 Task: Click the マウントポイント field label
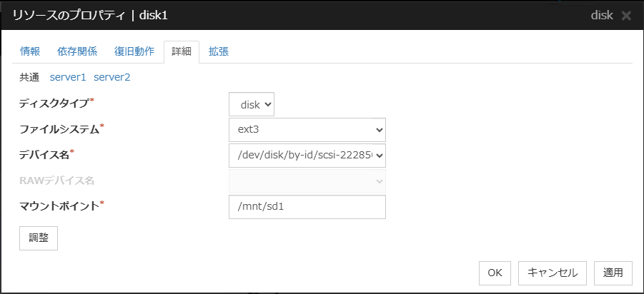(x=59, y=206)
